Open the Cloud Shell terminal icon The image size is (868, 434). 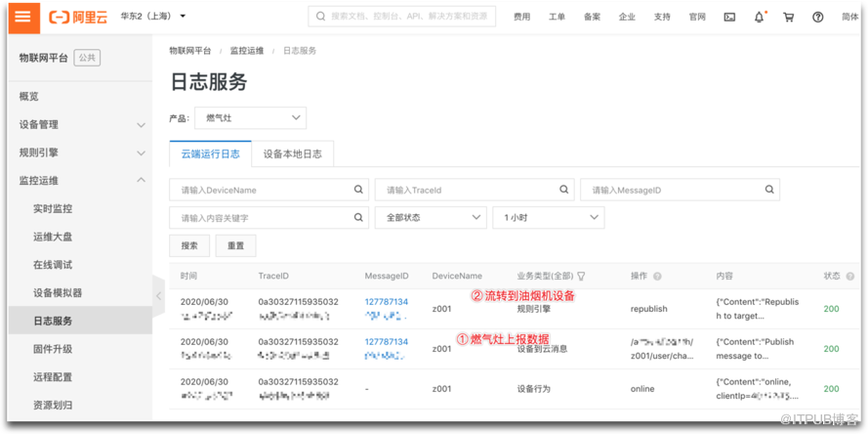(x=729, y=17)
